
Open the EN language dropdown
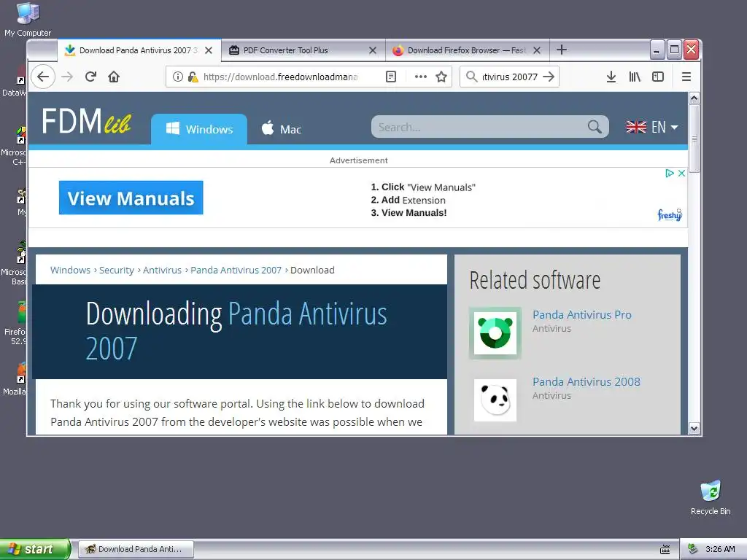click(651, 127)
